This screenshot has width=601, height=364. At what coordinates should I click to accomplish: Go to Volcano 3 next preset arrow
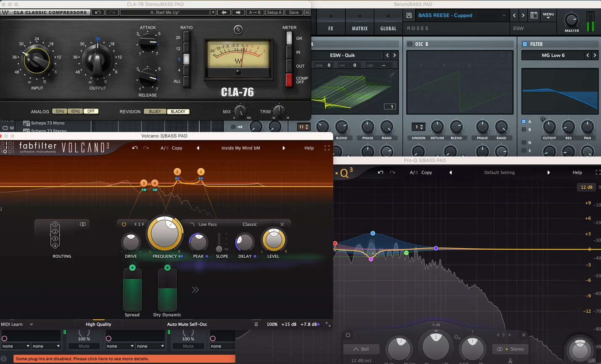click(x=284, y=148)
